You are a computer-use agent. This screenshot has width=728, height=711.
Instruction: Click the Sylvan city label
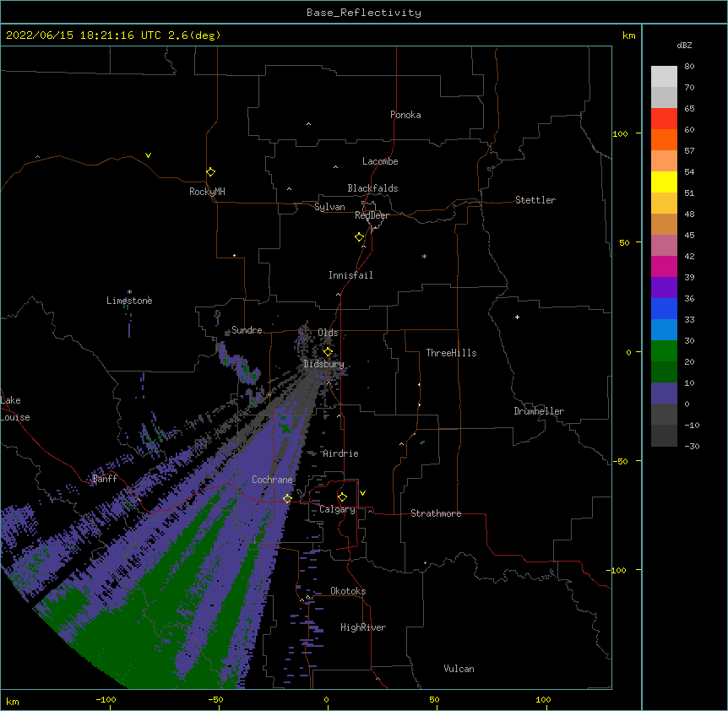pos(329,207)
